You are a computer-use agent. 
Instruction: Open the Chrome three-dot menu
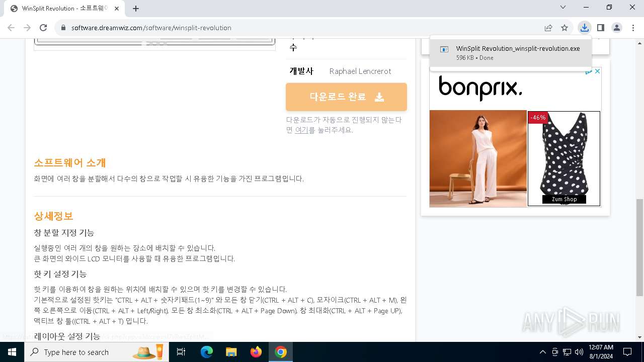[632, 28]
